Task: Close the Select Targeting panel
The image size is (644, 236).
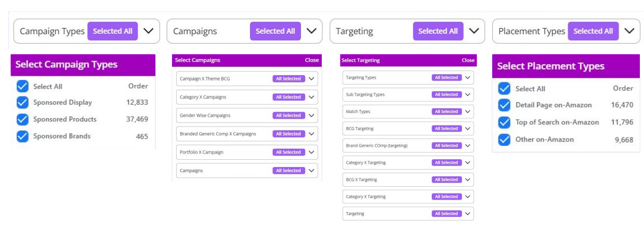Action: point(468,60)
